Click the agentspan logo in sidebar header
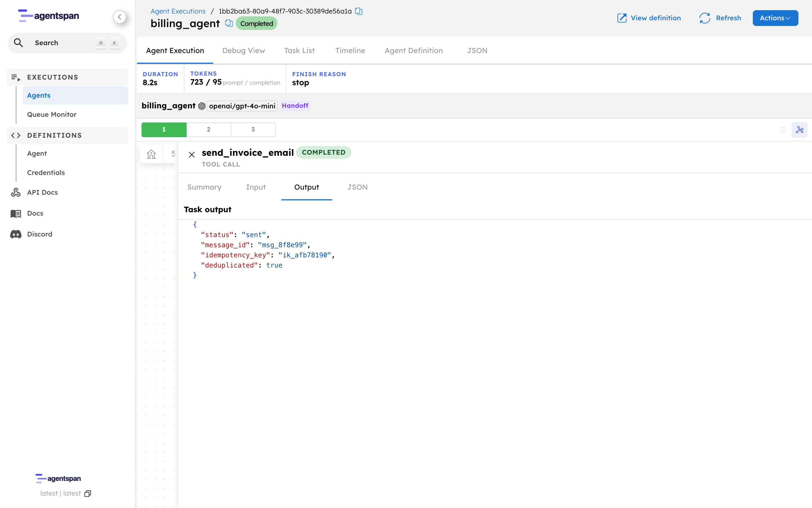Viewport: 812px width, 508px height. click(x=49, y=16)
